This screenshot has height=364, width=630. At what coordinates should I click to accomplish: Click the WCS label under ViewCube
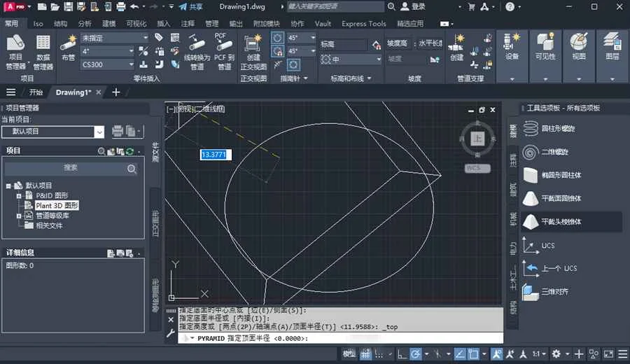tap(477, 168)
